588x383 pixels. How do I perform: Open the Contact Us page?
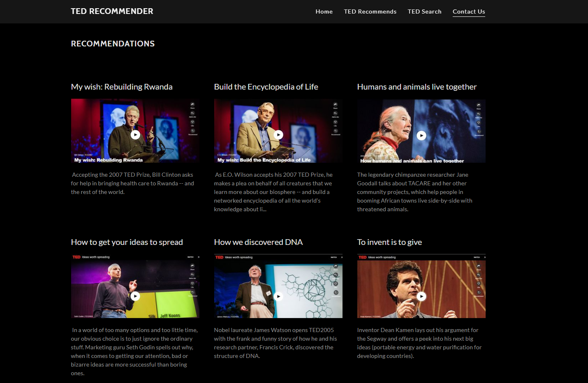click(469, 12)
